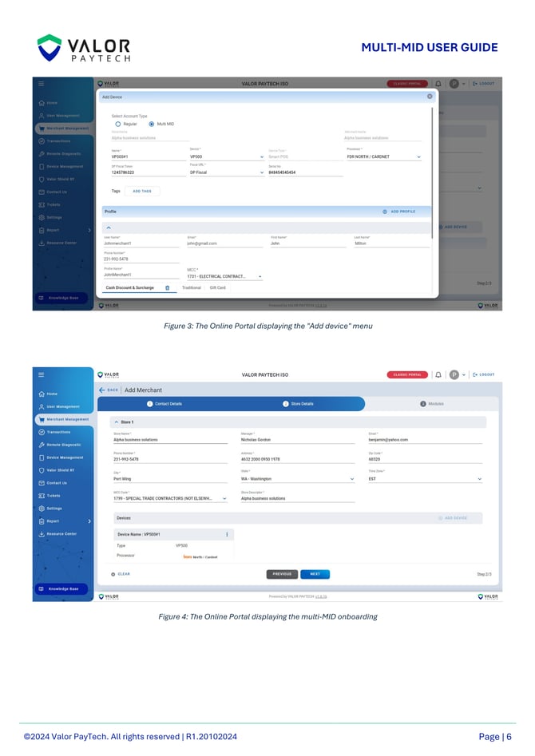
Task: Click the Tickets icon in the Add Merchant sidebar
Action: click(41, 496)
